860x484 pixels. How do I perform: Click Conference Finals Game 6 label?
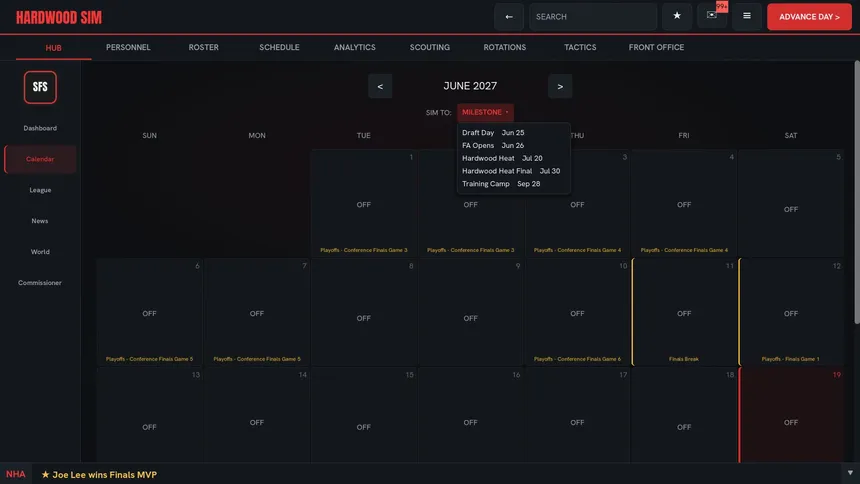click(577, 359)
